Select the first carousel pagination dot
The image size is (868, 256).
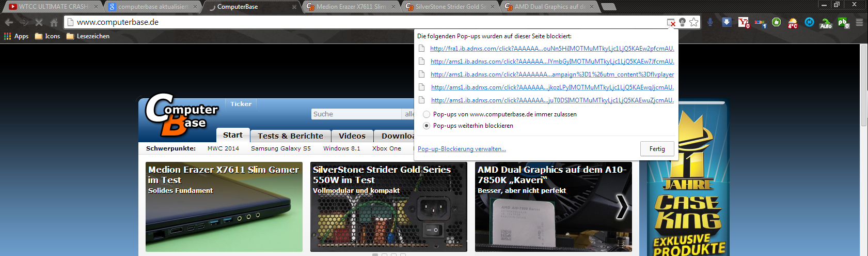375,254
